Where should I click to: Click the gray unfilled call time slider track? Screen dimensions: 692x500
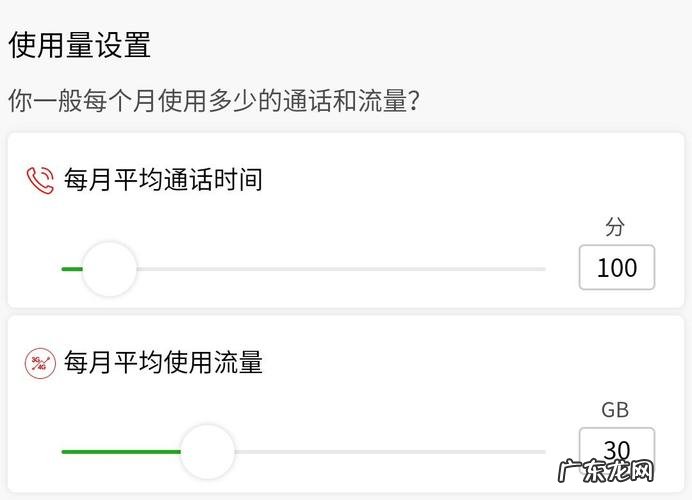340,269
